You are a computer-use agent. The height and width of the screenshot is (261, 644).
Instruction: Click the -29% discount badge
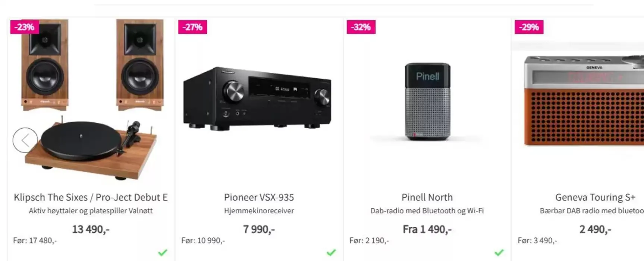tap(529, 27)
